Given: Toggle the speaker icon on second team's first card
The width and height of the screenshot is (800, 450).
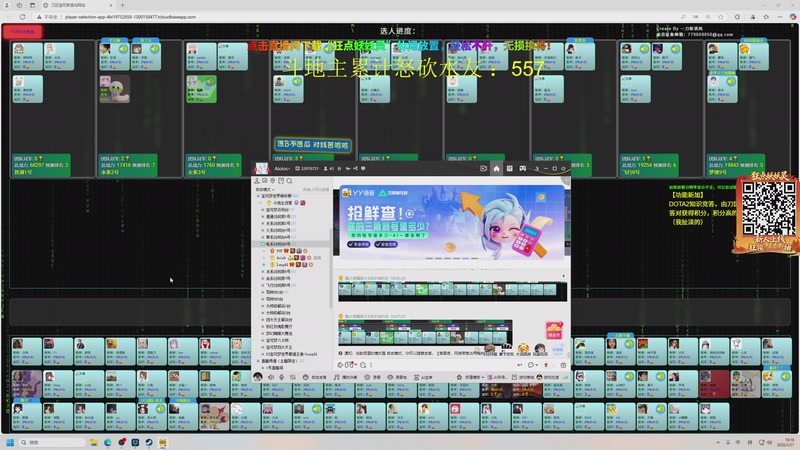Looking at the screenshot, I should tap(123, 48).
